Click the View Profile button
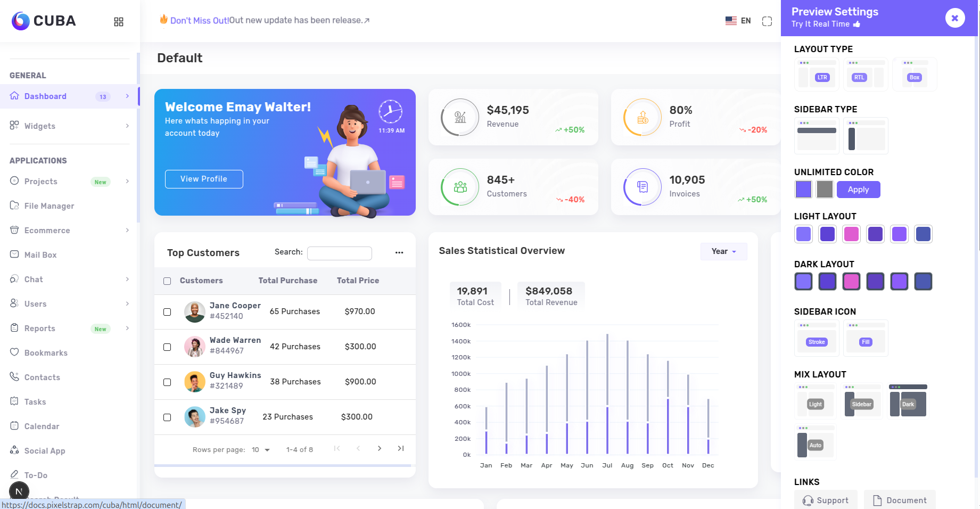The height and width of the screenshot is (509, 980). [204, 179]
